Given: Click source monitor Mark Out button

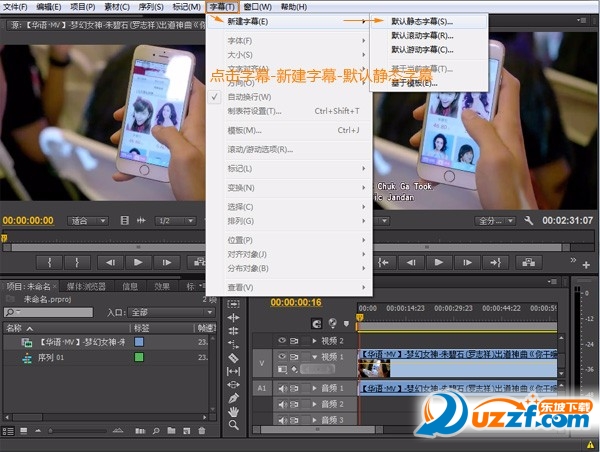Looking at the screenshot, I should point(77,263).
